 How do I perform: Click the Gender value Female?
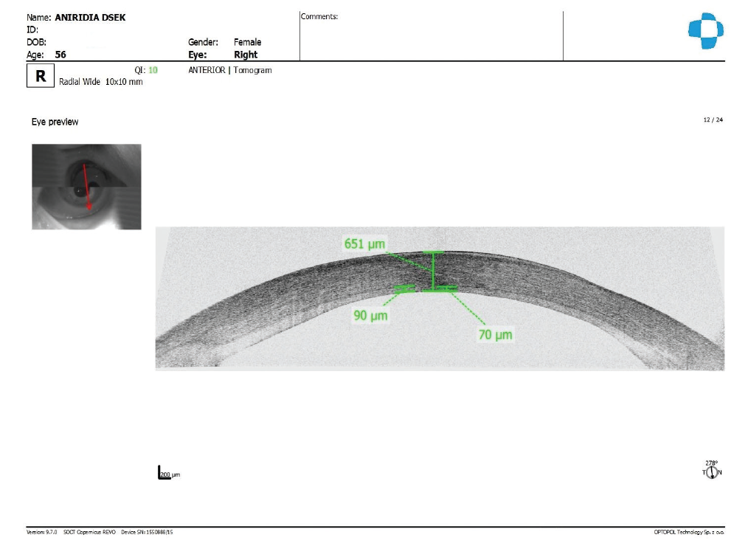[x=247, y=42]
